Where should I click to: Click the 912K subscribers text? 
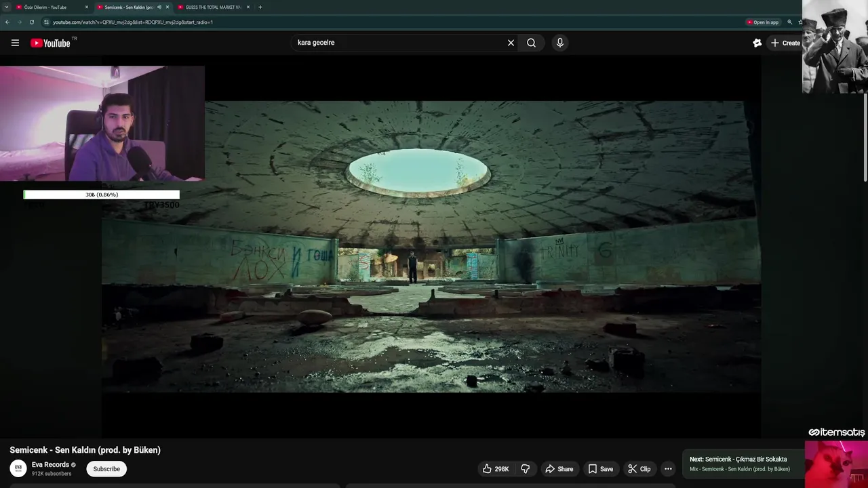click(x=52, y=474)
